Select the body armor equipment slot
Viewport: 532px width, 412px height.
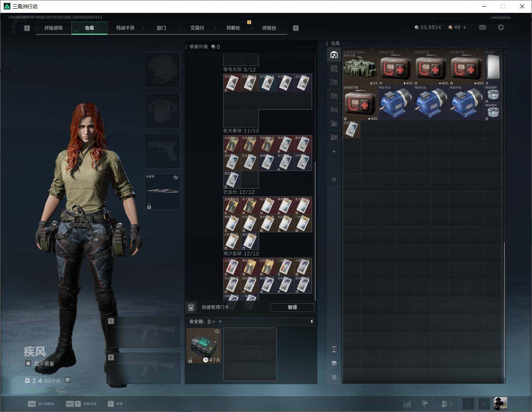click(162, 110)
